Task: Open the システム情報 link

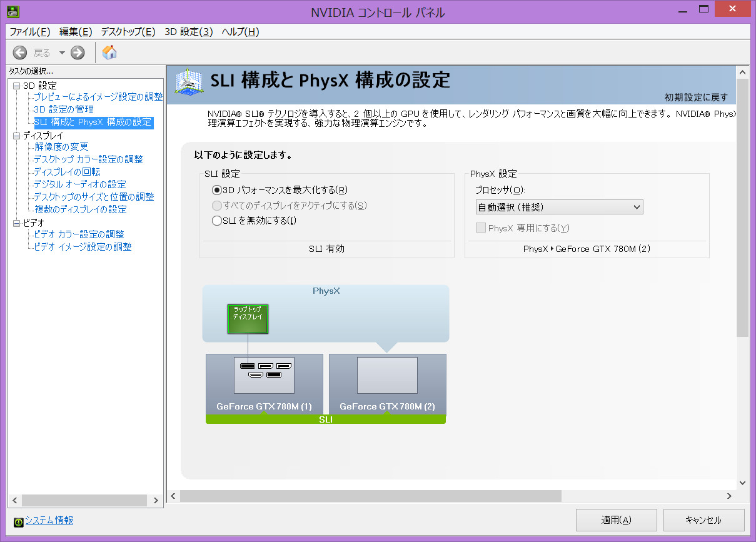Action: [49, 520]
